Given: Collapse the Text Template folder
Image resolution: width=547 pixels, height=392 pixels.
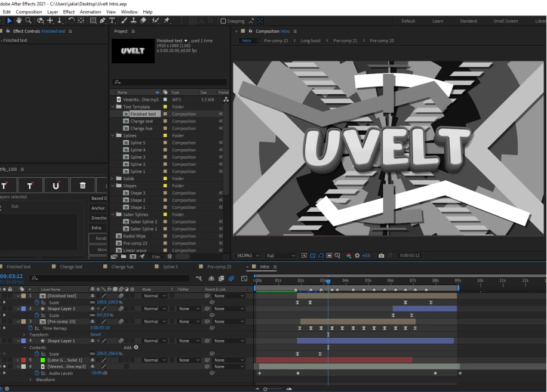Looking at the screenshot, I should click(x=113, y=107).
